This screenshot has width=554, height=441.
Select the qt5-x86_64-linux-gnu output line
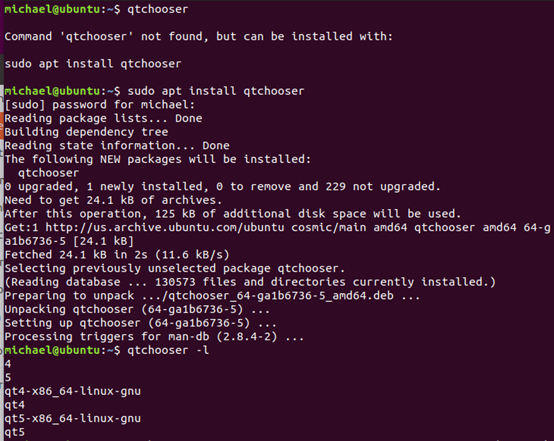pyautogui.click(x=72, y=418)
